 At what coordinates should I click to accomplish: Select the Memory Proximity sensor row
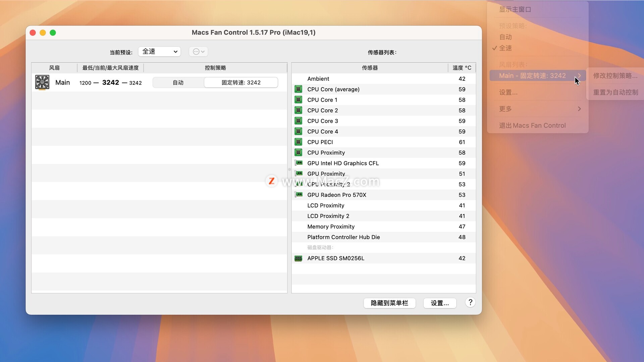click(384, 227)
